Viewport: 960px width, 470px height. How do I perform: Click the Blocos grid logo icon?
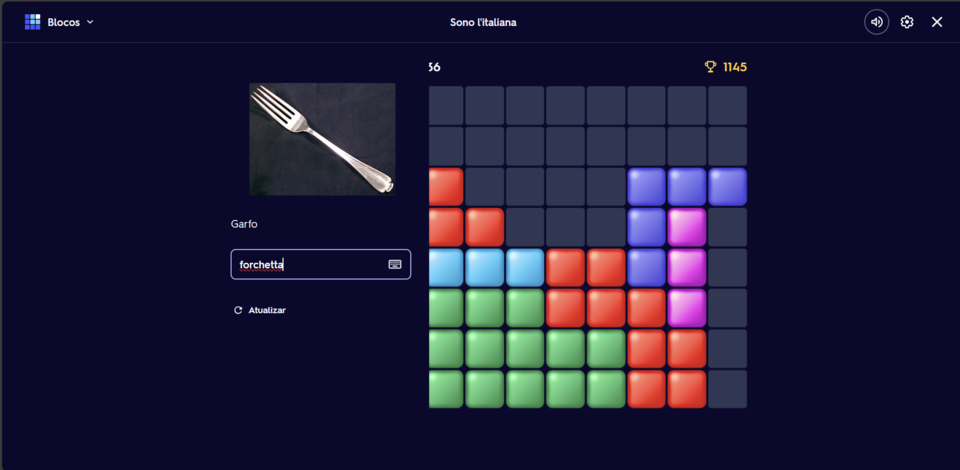pyautogui.click(x=32, y=22)
